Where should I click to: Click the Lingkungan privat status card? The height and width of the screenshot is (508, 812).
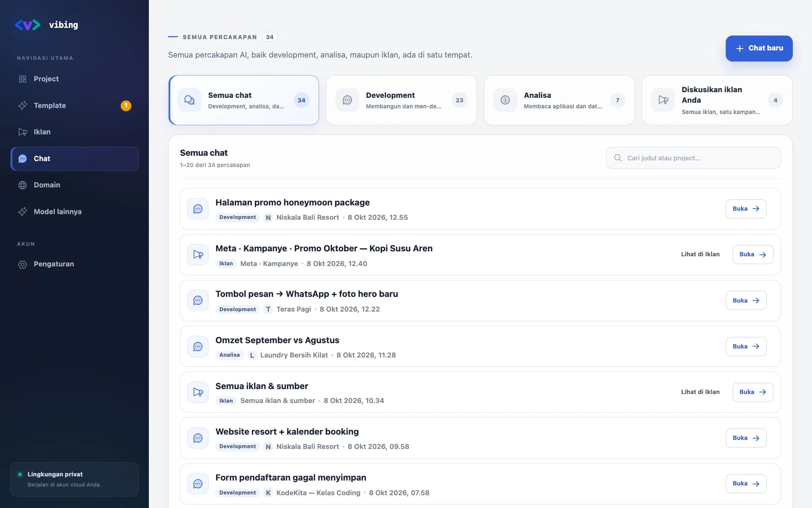click(74, 479)
